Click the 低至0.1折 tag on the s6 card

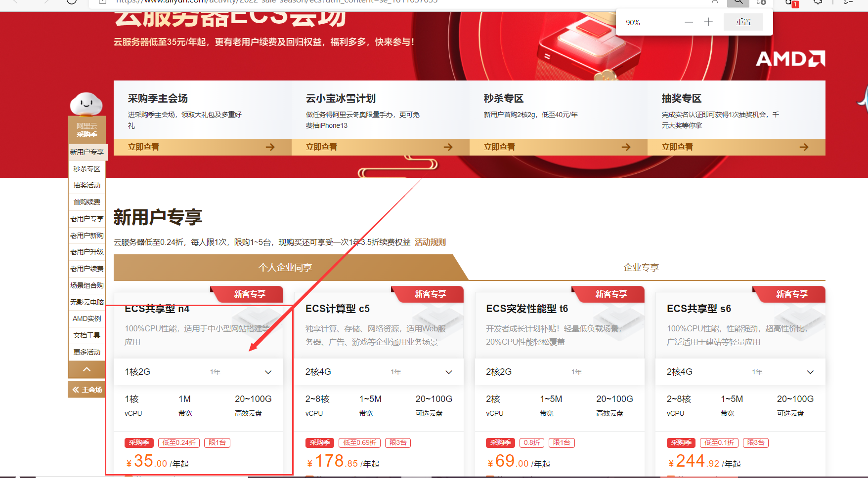pyautogui.click(x=719, y=443)
